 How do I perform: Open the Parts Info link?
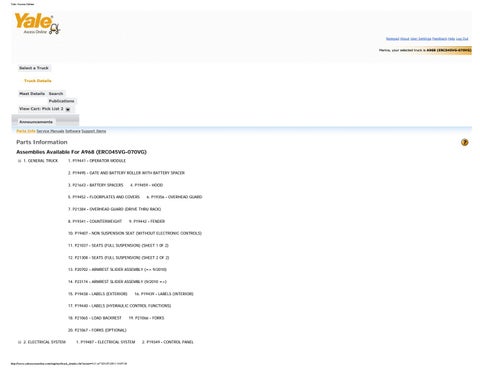click(x=26, y=131)
